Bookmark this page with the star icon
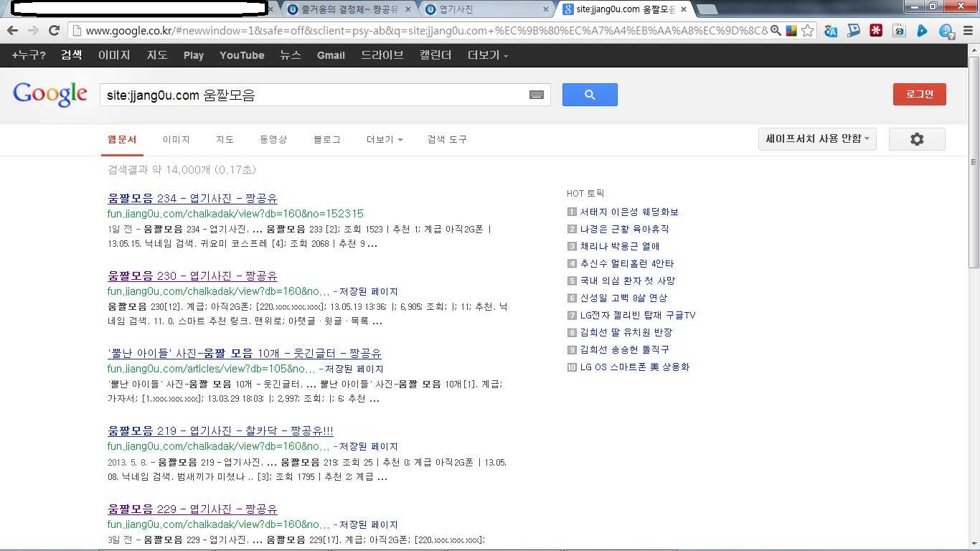 point(808,31)
